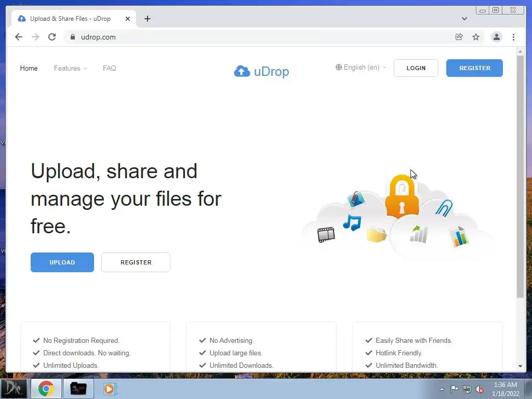The height and width of the screenshot is (399, 532).
Task: Click the film strip icon in the cloud
Action: click(x=326, y=234)
